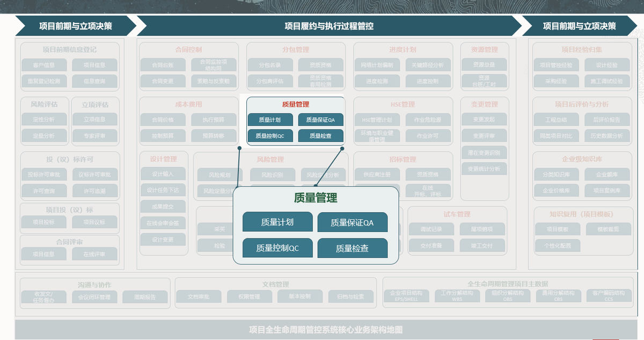Image resolution: width=644 pixels, height=340 pixels.
Task: Click 质量检查 in the enlarged 质量管理 callout
Action: pos(352,248)
